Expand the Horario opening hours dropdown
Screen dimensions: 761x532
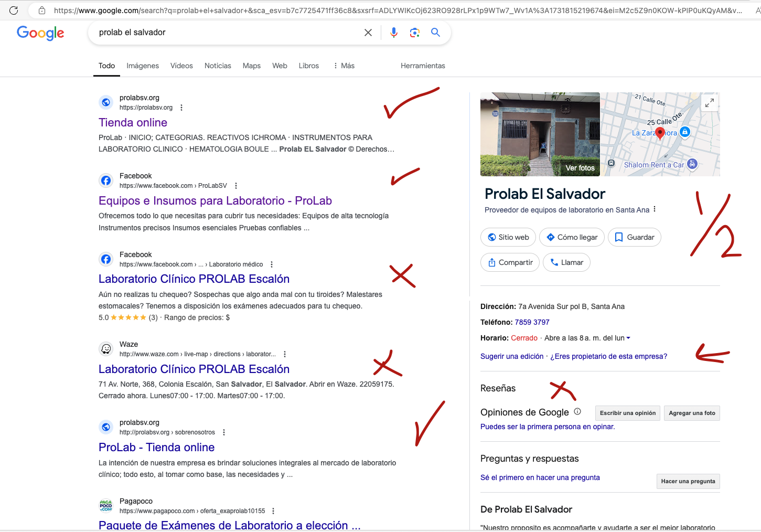(x=628, y=338)
